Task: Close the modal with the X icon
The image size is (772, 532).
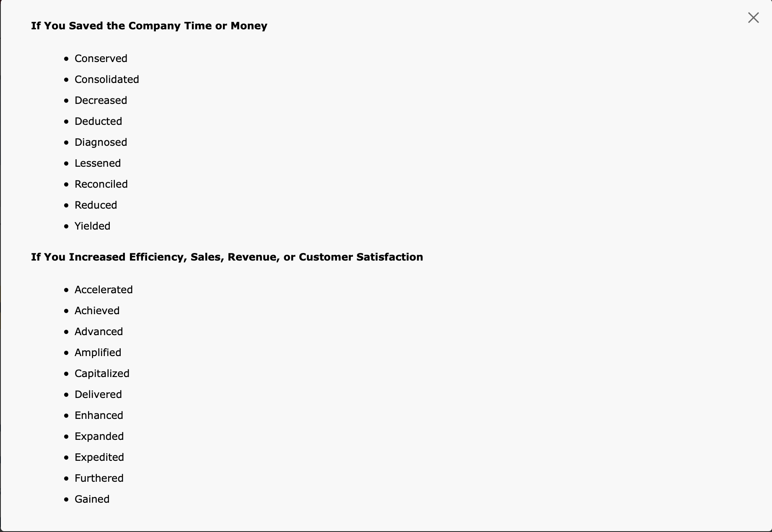Action: tap(753, 18)
